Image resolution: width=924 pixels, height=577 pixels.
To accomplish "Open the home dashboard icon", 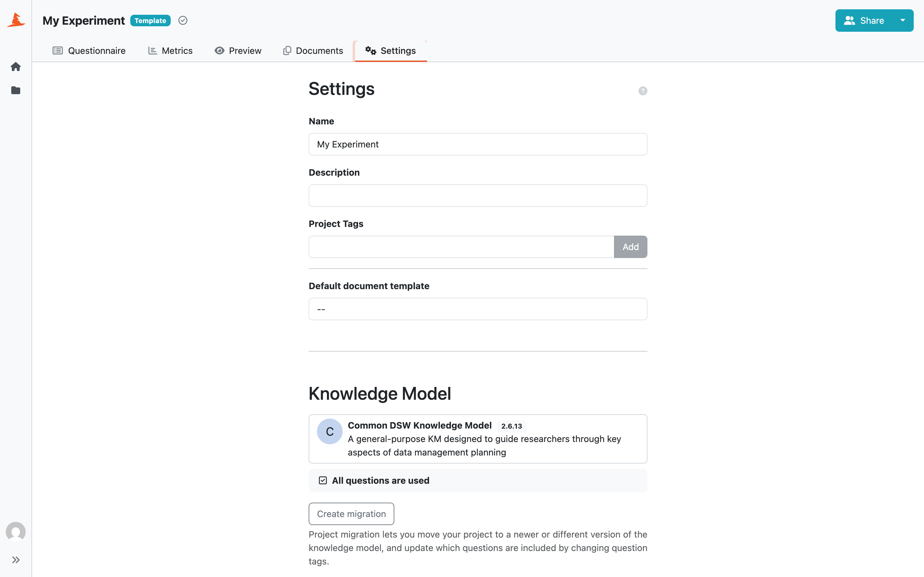I will point(16,67).
